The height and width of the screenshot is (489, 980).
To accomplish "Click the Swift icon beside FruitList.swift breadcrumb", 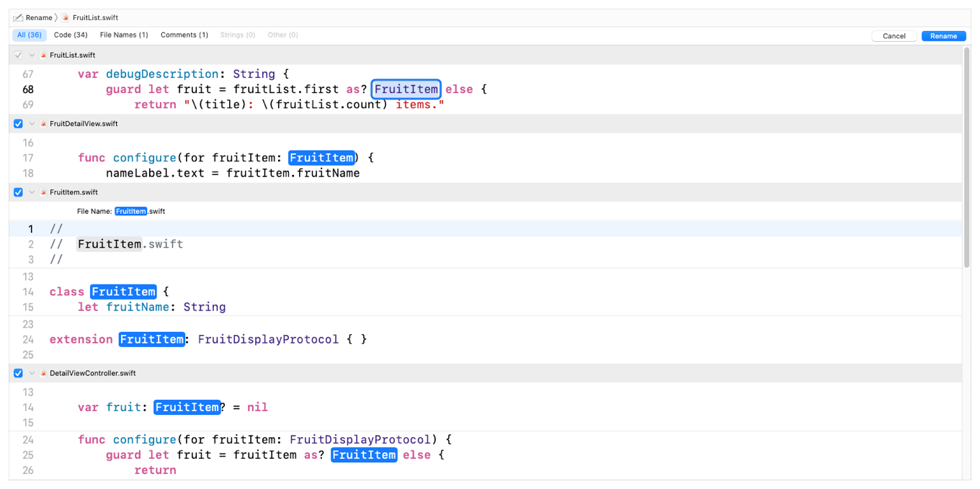I will click(66, 17).
